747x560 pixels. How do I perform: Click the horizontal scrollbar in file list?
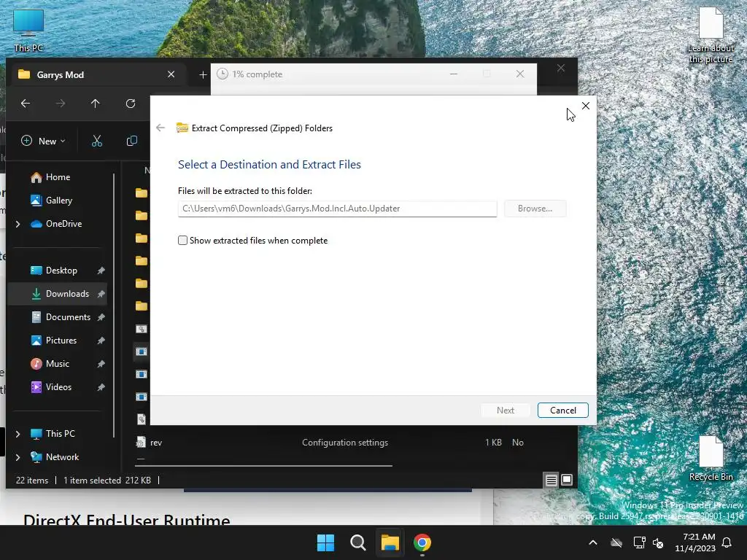pos(264,465)
